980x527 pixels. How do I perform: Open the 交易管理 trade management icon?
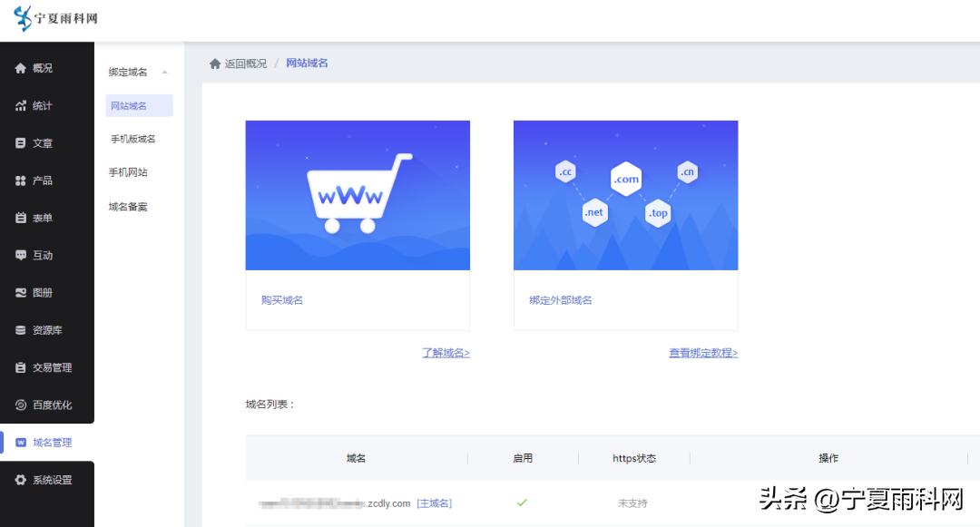tap(22, 367)
